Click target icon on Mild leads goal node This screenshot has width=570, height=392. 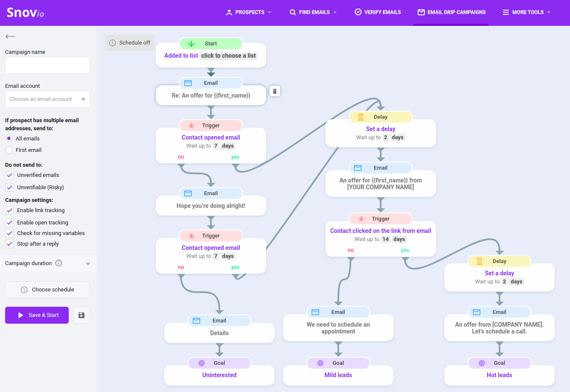point(320,363)
